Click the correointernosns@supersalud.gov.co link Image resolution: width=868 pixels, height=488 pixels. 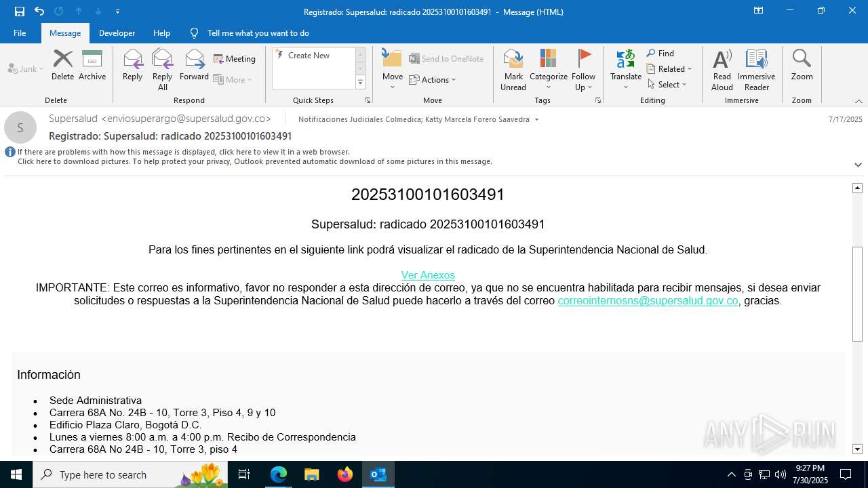click(648, 301)
